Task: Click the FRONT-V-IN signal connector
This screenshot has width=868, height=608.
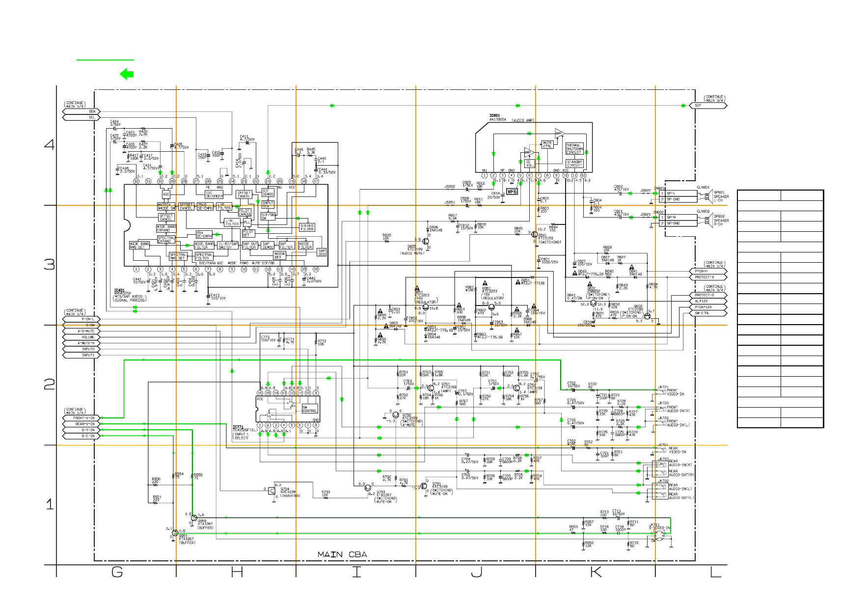Action: pos(81,418)
